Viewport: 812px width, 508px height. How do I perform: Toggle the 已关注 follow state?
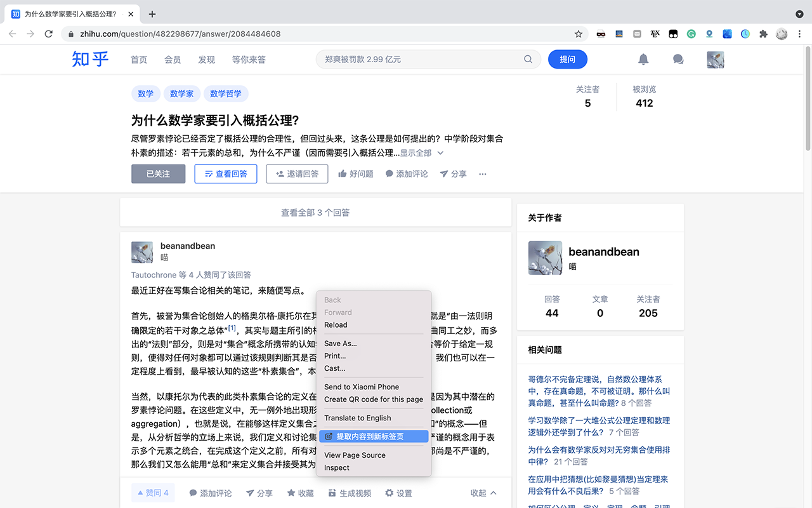pos(158,173)
